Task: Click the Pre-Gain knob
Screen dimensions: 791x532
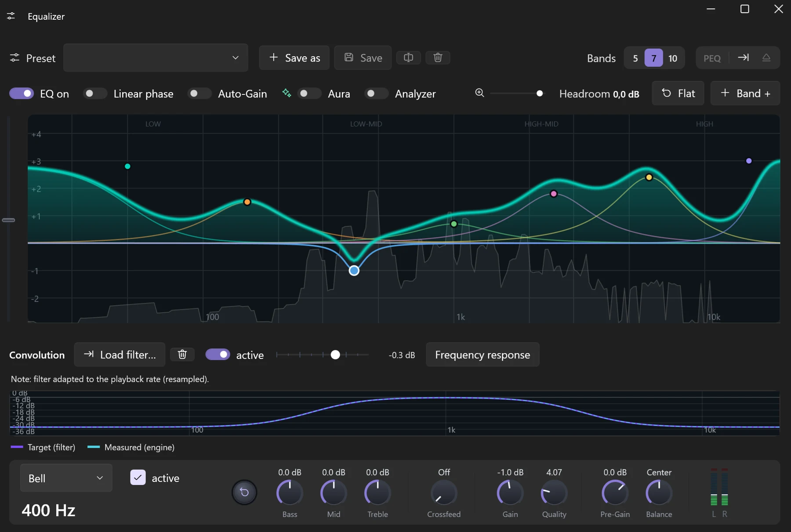Action: click(615, 492)
